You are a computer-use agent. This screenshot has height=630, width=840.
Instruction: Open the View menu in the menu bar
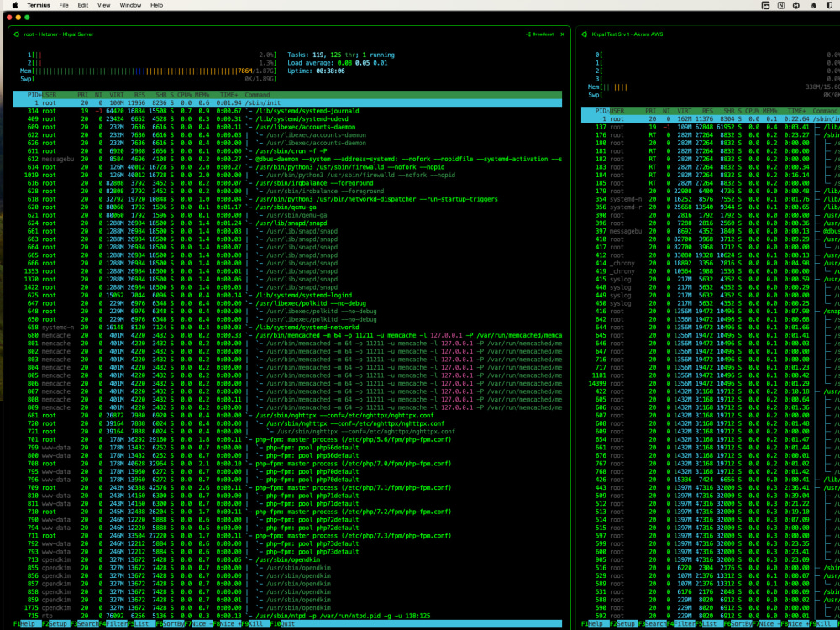tap(103, 5)
